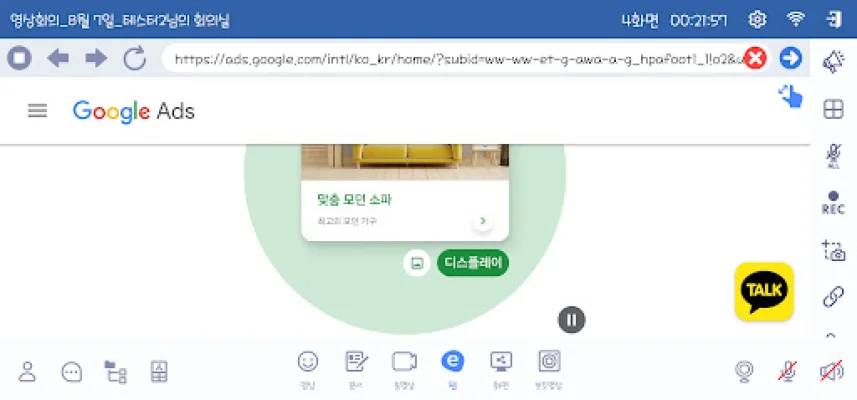Viewport: 857px width, 400px height.
Task: Leave the meeting with the exit icon
Action: 833,20
